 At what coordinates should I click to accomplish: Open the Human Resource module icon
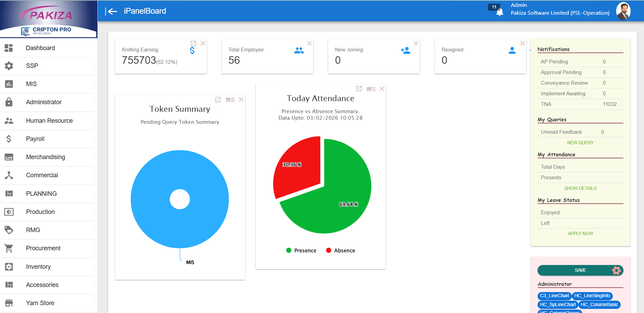[9, 120]
